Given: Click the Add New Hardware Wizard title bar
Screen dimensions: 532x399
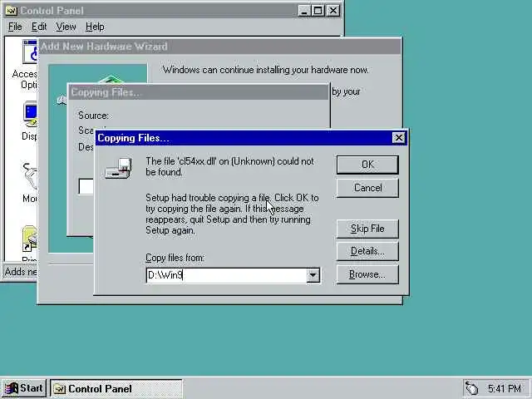Looking at the screenshot, I should coord(219,47).
